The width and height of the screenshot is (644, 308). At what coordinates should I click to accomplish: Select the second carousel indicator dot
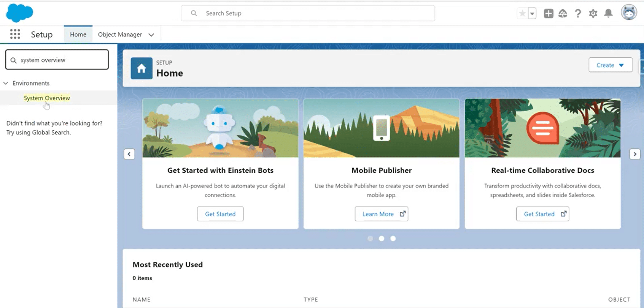(382, 239)
